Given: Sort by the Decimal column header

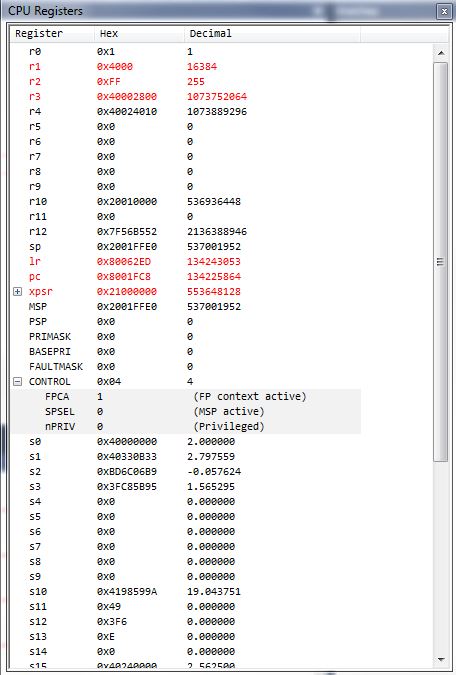Looking at the screenshot, I should [272, 34].
